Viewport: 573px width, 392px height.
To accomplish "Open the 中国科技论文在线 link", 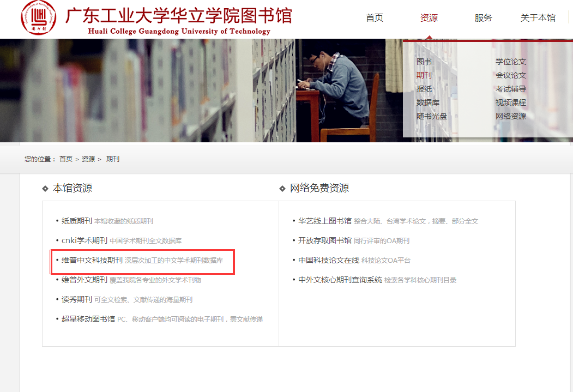I will click(329, 260).
